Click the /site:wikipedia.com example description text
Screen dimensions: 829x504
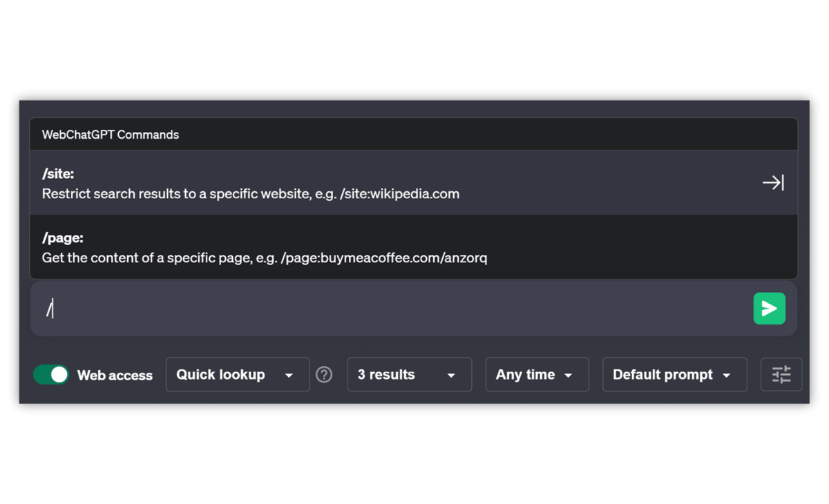coord(251,194)
